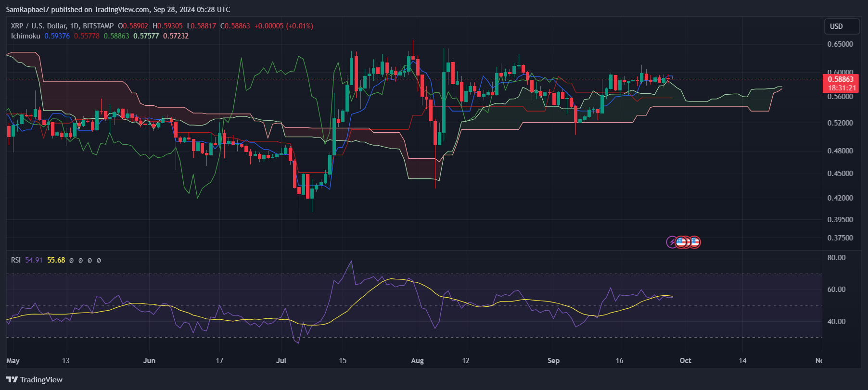Click the 14 date label on time axis

click(x=742, y=361)
